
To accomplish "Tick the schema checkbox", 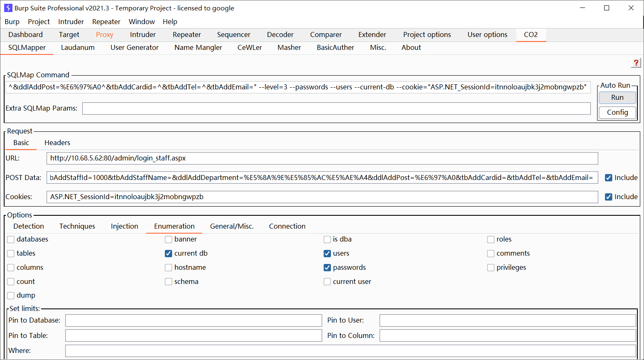I will coord(169,282).
